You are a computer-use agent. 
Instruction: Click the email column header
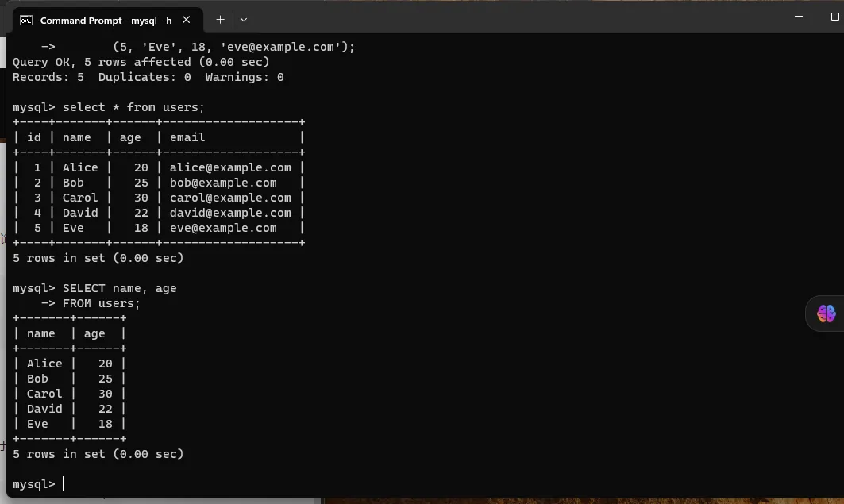tap(187, 137)
